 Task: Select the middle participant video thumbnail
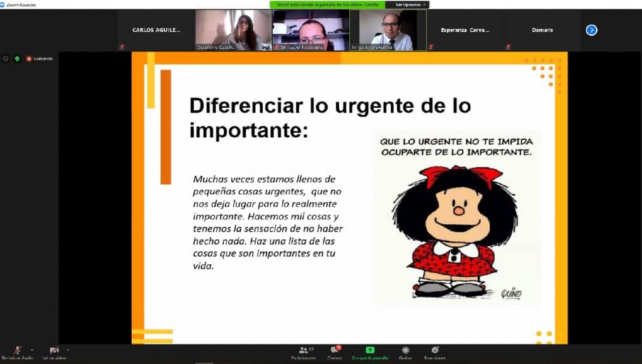click(311, 30)
